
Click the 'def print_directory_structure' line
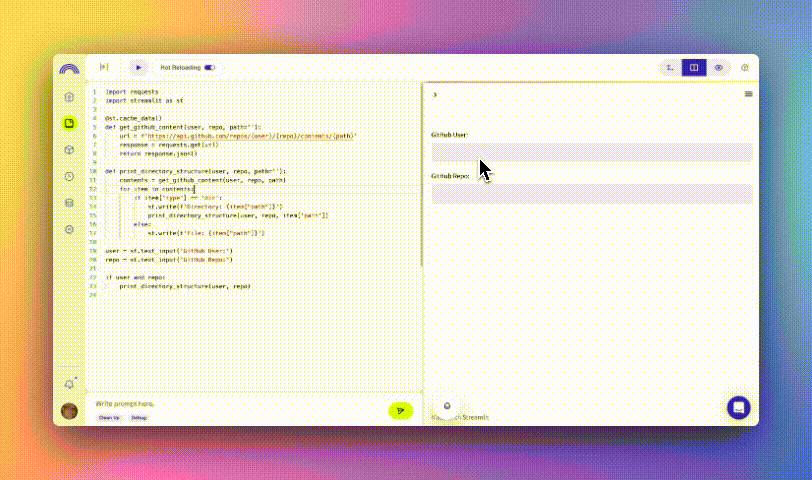point(195,171)
